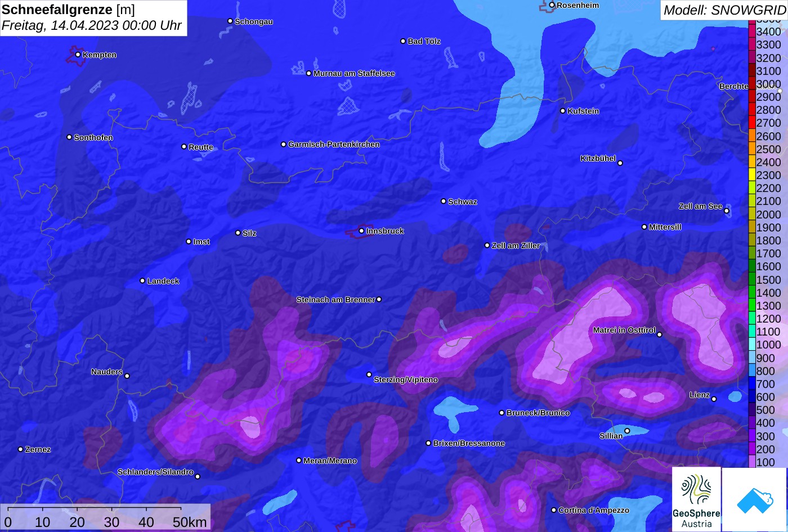Click the Sillian label
The width and height of the screenshot is (788, 532).
click(x=611, y=436)
